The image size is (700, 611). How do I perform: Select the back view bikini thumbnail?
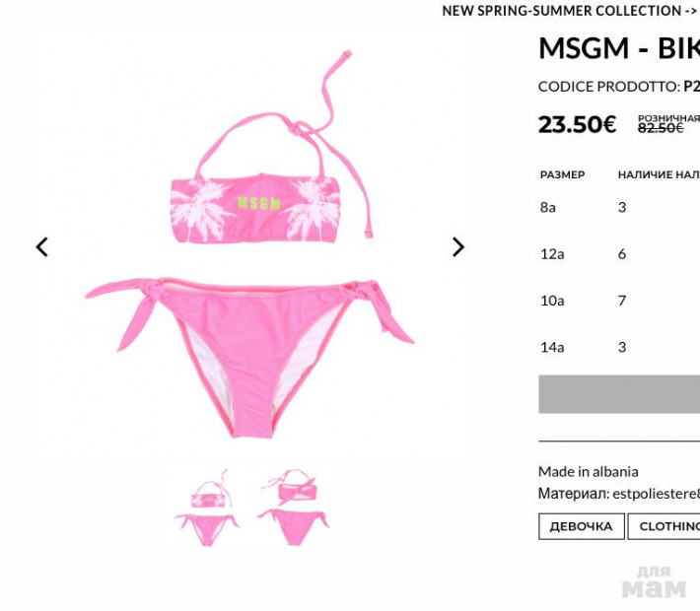293,507
